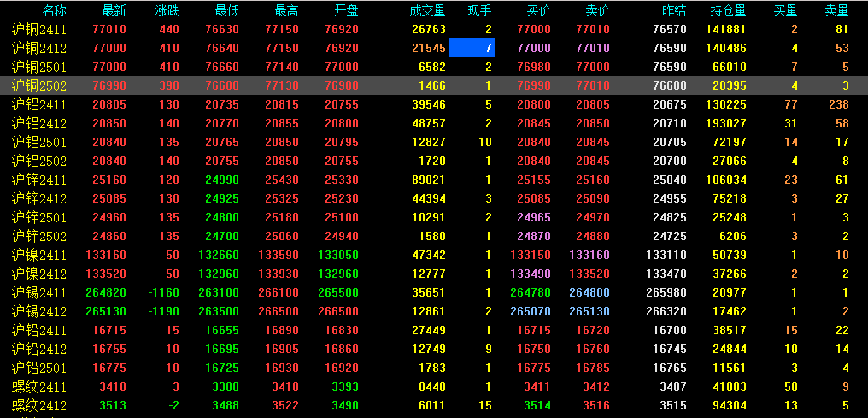Viewport: 868px width, 418px height.
Task: Click the 买价 column header
Action: 538,10
